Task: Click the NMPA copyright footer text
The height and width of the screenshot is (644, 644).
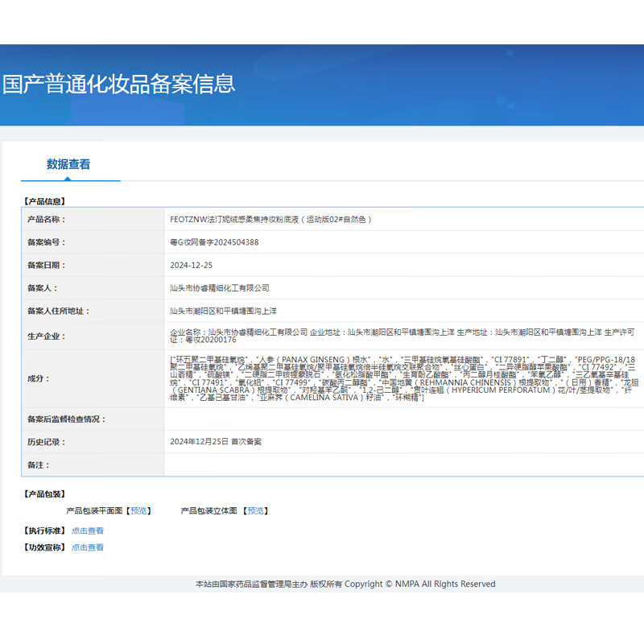Action: point(345,584)
